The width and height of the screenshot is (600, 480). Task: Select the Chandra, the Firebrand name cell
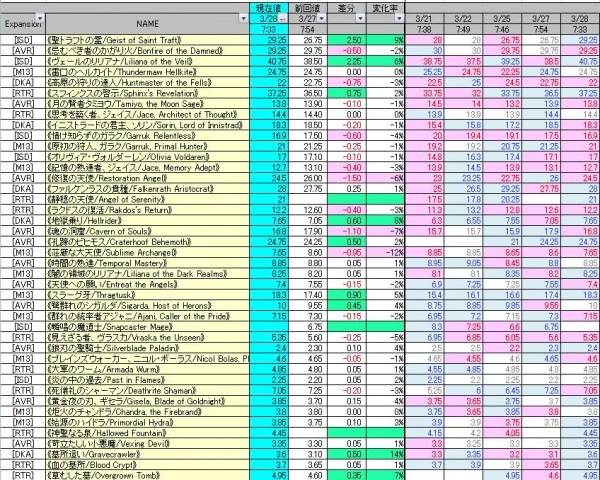pos(147,412)
